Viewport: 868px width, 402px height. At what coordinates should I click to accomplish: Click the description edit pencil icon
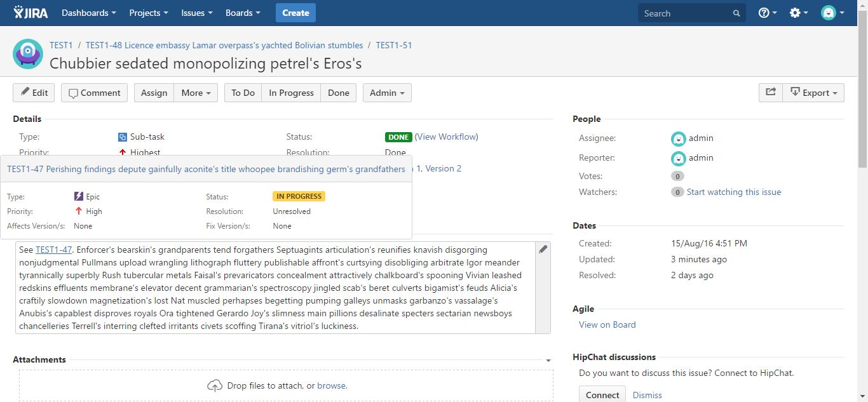[543, 250]
